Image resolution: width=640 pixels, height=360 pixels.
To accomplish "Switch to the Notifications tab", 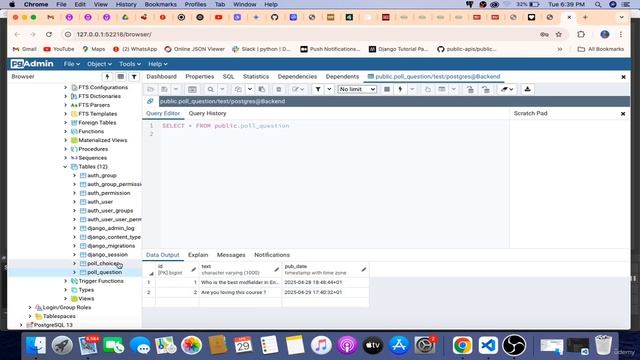I will point(272,255).
